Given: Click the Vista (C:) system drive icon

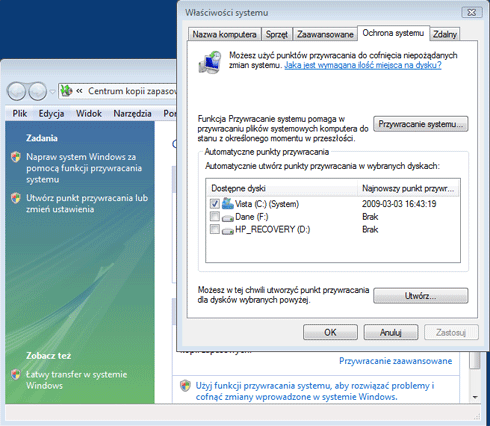Looking at the screenshot, I should (x=228, y=203).
